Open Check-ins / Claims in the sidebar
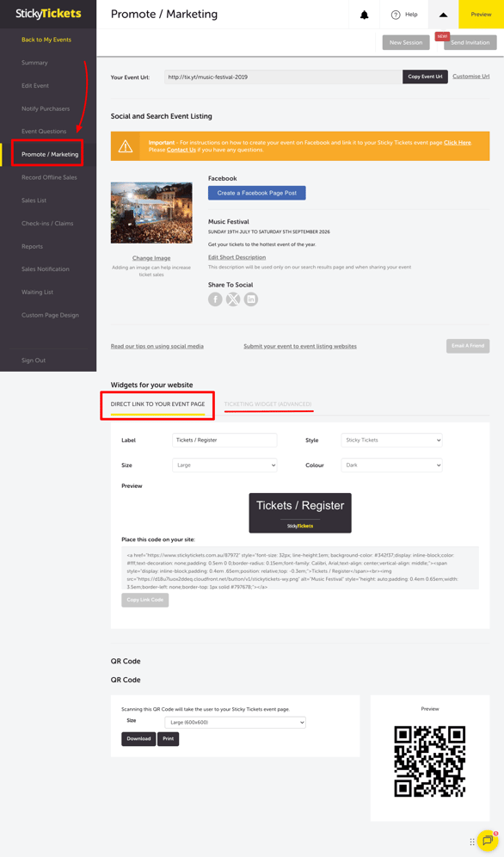This screenshot has height=857, width=504. (47, 224)
